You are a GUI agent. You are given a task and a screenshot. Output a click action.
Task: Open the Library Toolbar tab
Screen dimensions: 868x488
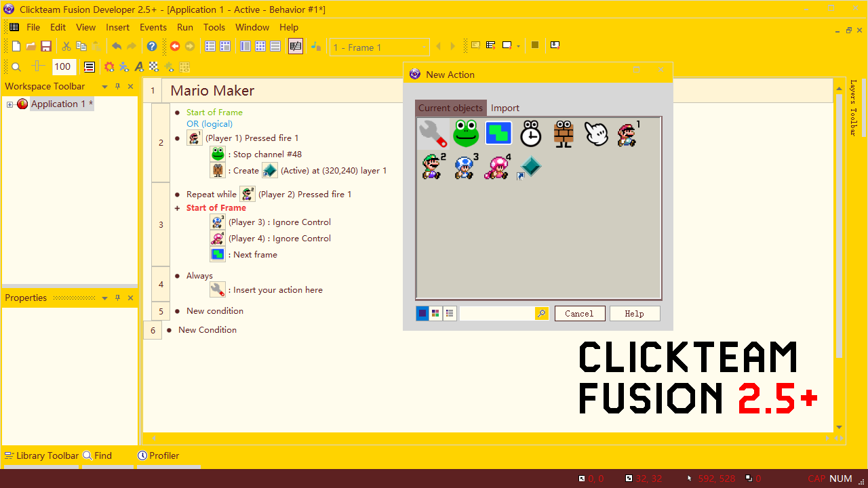tap(41, 455)
